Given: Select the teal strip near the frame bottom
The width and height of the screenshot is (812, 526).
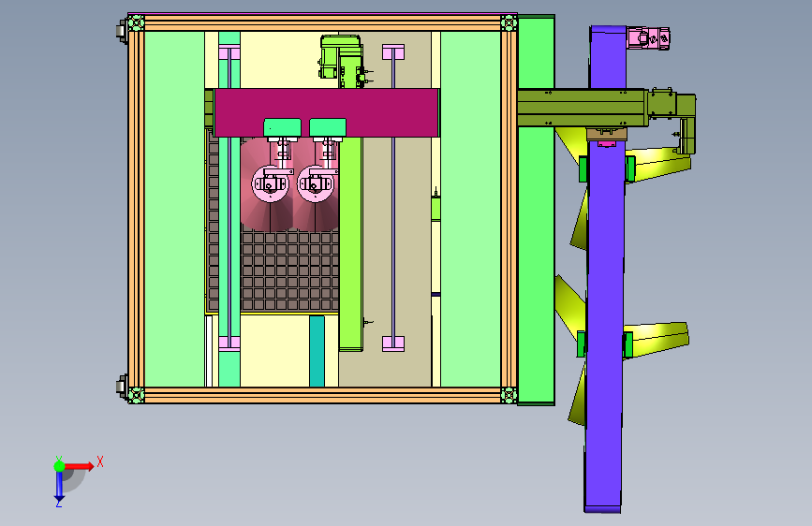Looking at the screenshot, I should [x=317, y=351].
